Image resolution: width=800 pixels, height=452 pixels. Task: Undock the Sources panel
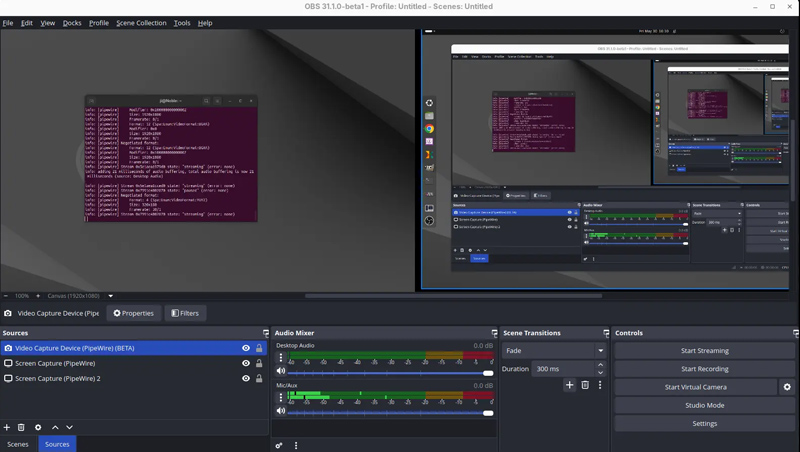265,333
